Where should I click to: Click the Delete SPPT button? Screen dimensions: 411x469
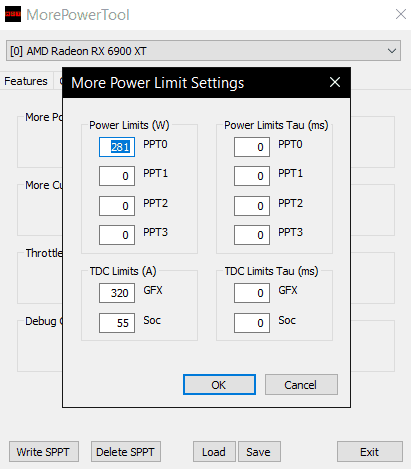tap(126, 452)
